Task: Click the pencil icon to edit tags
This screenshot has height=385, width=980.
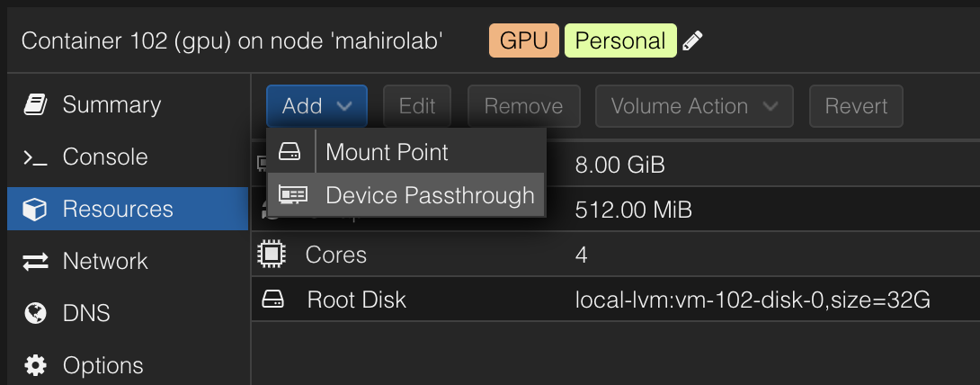Action: [x=692, y=40]
